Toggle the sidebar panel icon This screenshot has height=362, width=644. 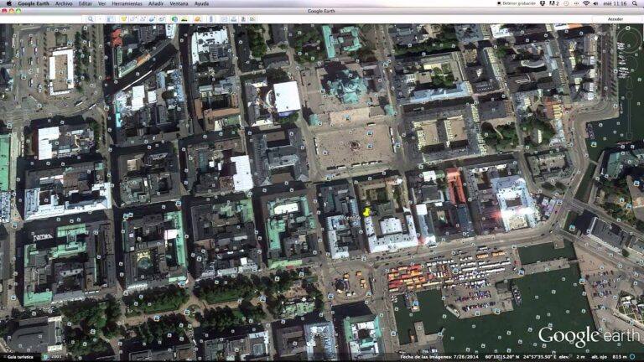click(x=110, y=19)
